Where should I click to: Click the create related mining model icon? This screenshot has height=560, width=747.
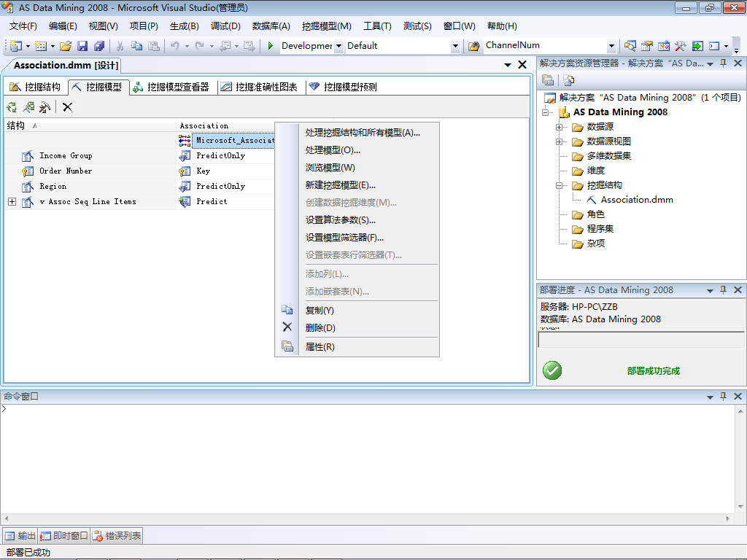28,107
